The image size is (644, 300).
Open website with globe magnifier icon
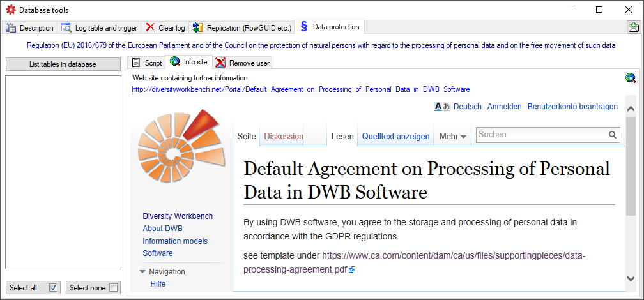point(630,78)
